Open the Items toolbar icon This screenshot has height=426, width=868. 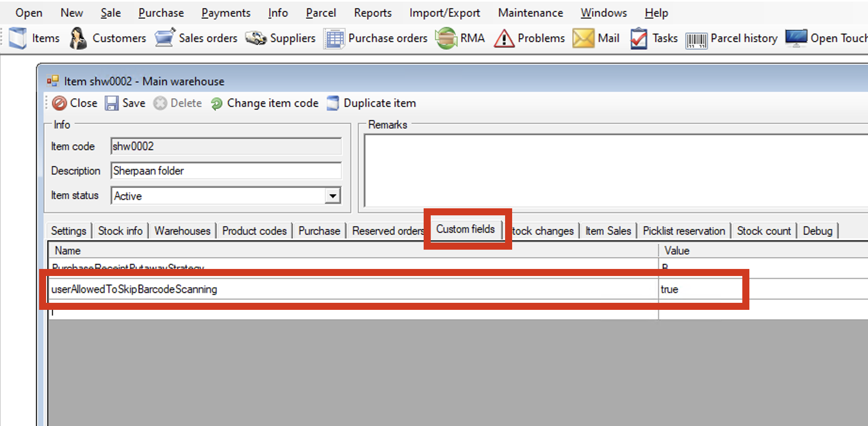click(x=18, y=38)
